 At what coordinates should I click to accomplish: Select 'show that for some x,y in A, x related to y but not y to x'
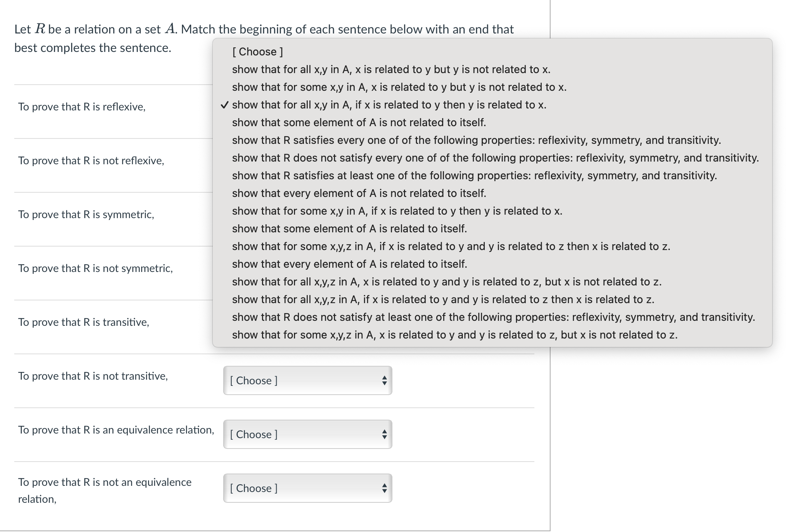399,87
